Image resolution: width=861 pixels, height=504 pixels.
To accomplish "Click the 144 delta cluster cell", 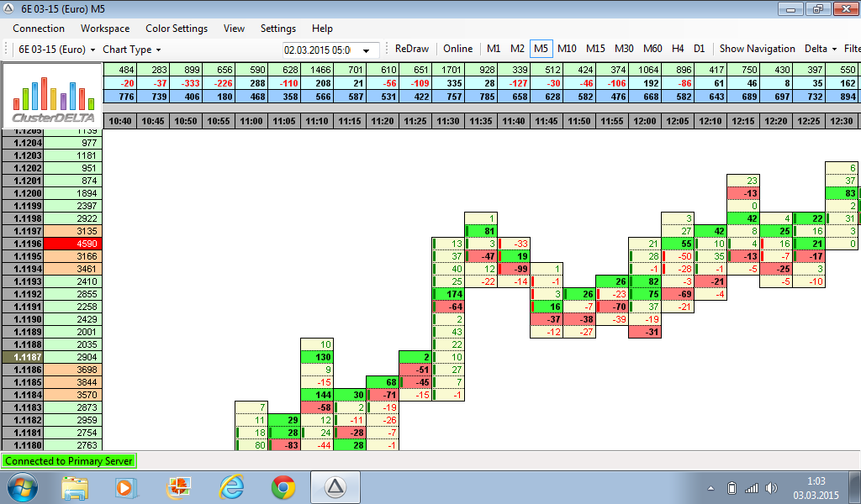I will 317,395.
